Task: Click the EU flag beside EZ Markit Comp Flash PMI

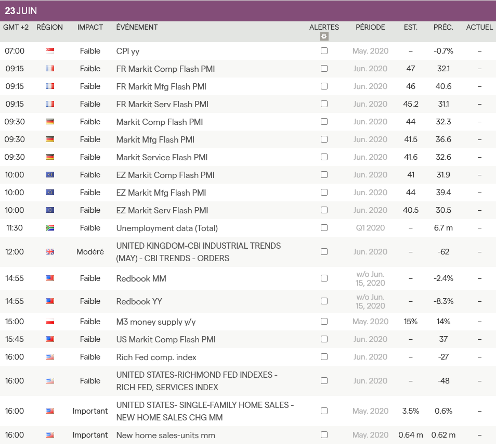Action: [x=50, y=175]
